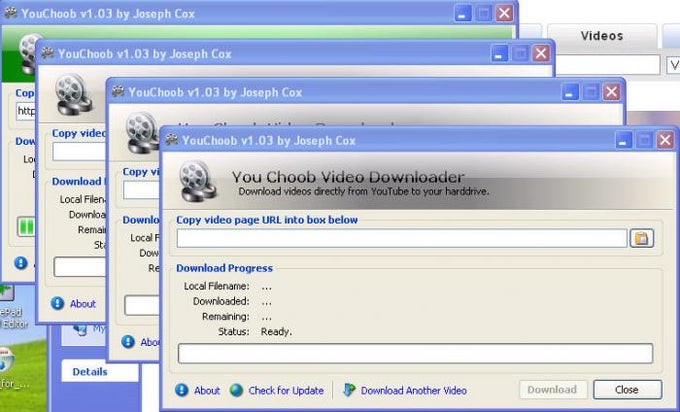Click the 'Local Filename:' label in front window
Image resolution: width=680 pixels, height=412 pixels.
click(x=216, y=286)
